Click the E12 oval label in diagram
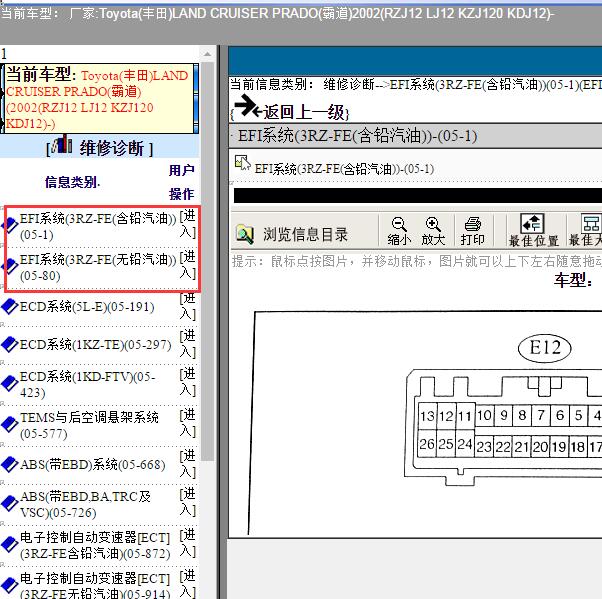The width and height of the screenshot is (602, 599). (544, 348)
